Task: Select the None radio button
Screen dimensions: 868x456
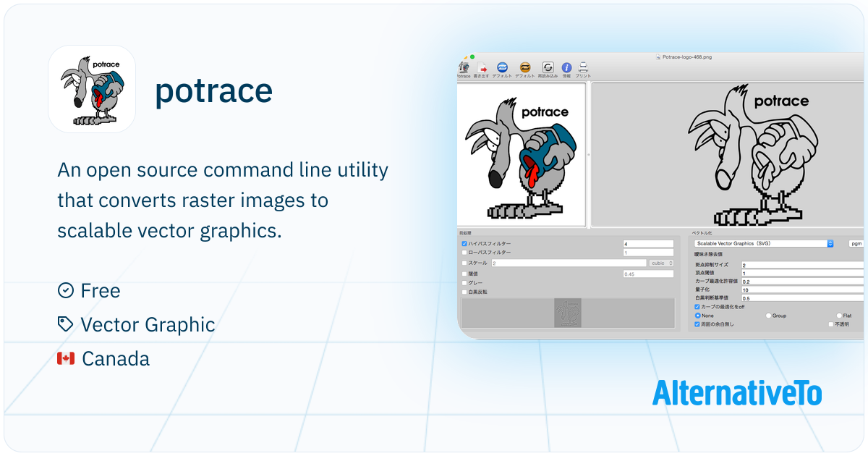Action: [x=697, y=316]
